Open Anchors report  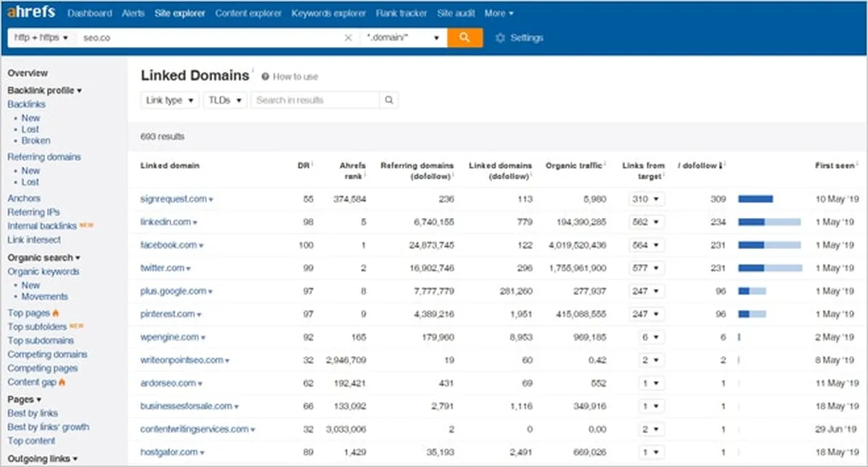tap(24, 198)
